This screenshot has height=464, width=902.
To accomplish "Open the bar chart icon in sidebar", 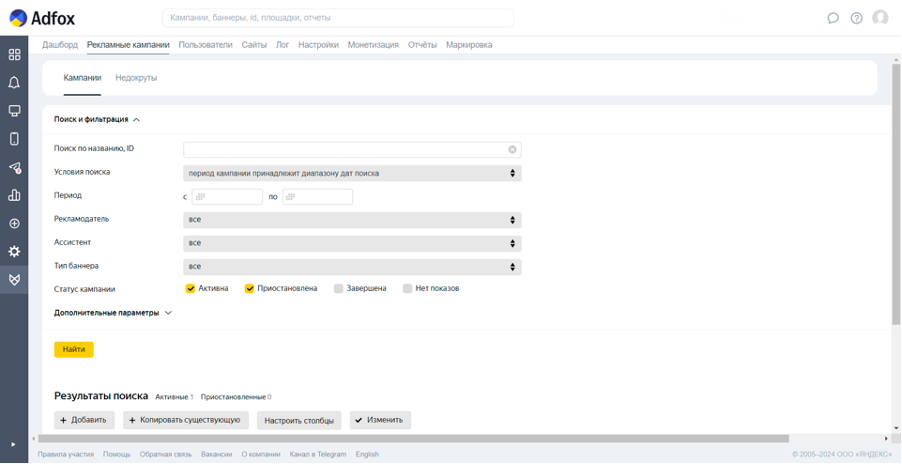I will pos(14,195).
